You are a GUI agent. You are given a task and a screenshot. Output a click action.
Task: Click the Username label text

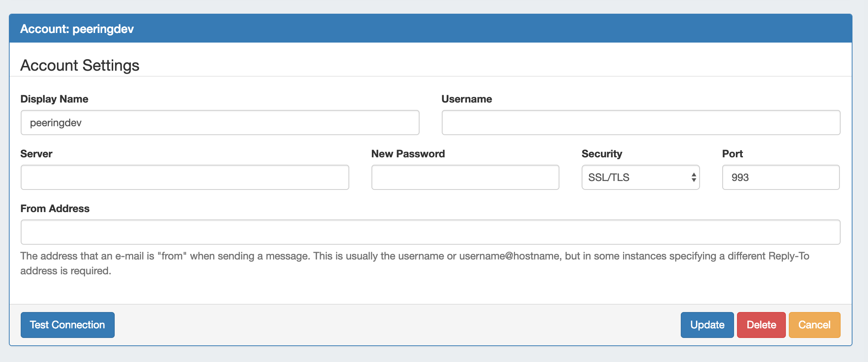(x=467, y=99)
